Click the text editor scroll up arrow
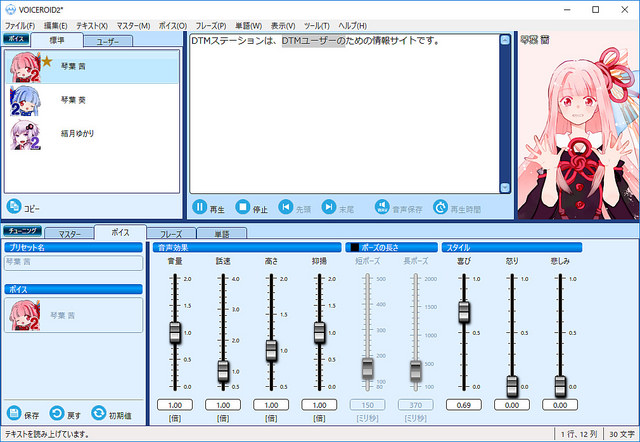Screen dimensions: 640x442 [x=505, y=40]
